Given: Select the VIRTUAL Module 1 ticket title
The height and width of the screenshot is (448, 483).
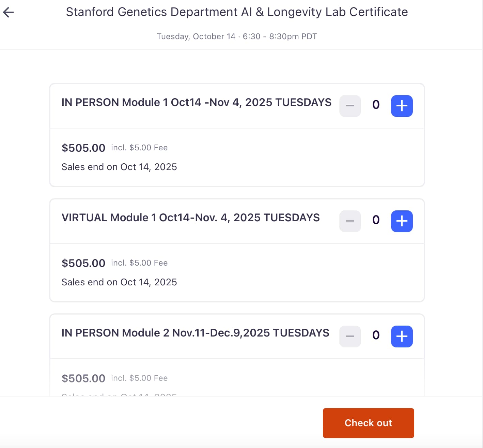Looking at the screenshot, I should point(190,218).
